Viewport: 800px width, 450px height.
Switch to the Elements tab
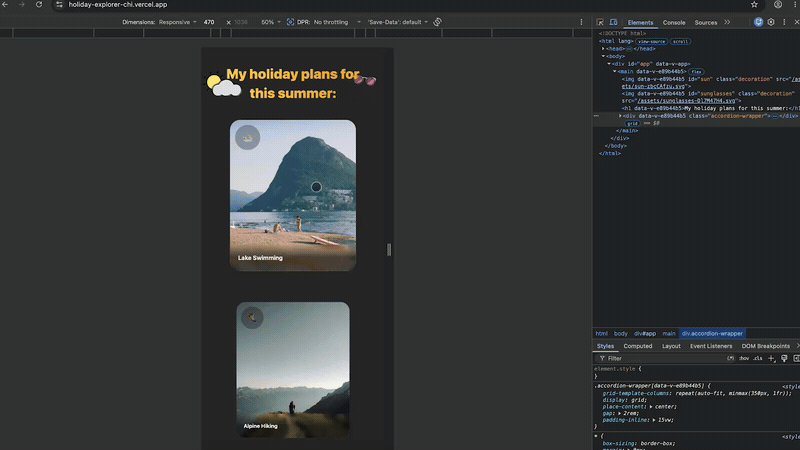pos(640,22)
